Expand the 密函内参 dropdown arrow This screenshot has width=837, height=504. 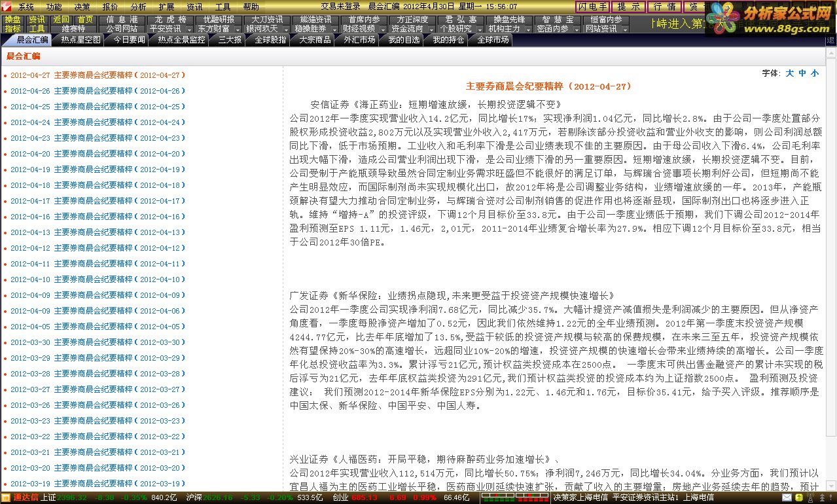point(577,29)
